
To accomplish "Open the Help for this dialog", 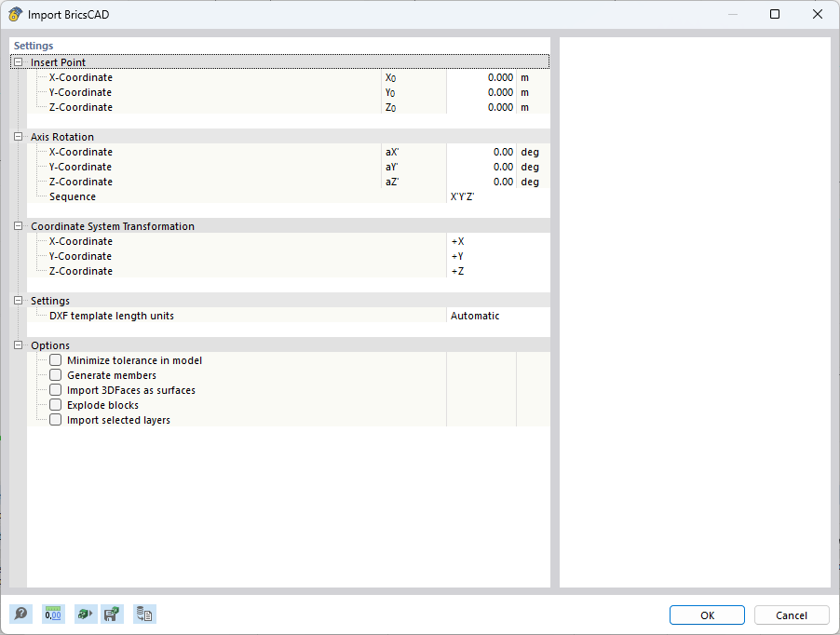I will pyautogui.click(x=20, y=614).
